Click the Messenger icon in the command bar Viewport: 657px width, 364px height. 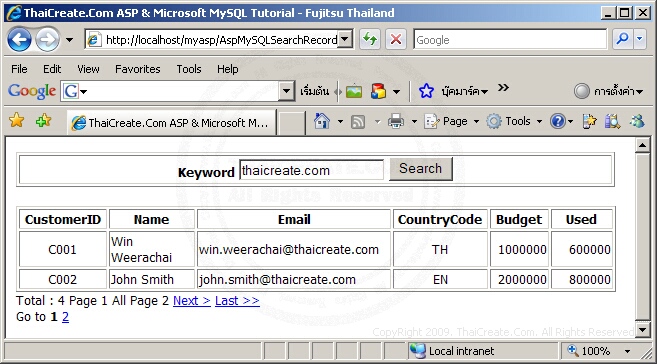(x=637, y=121)
